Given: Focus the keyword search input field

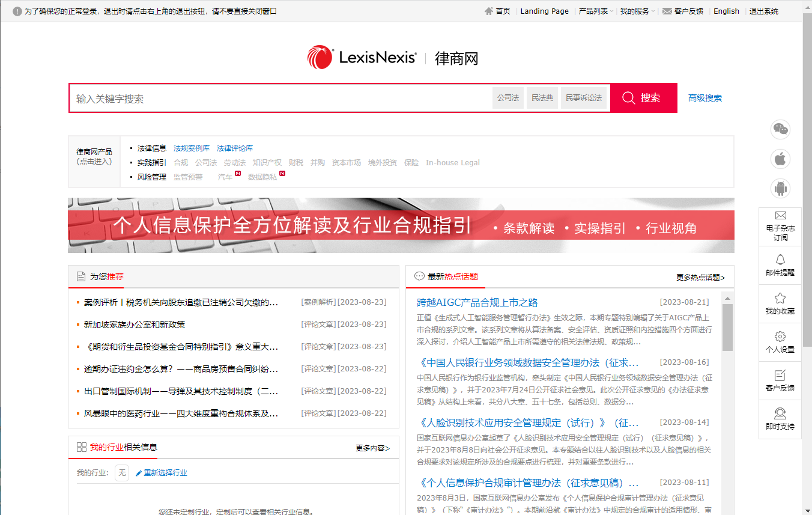Looking at the screenshot, I should coord(279,98).
